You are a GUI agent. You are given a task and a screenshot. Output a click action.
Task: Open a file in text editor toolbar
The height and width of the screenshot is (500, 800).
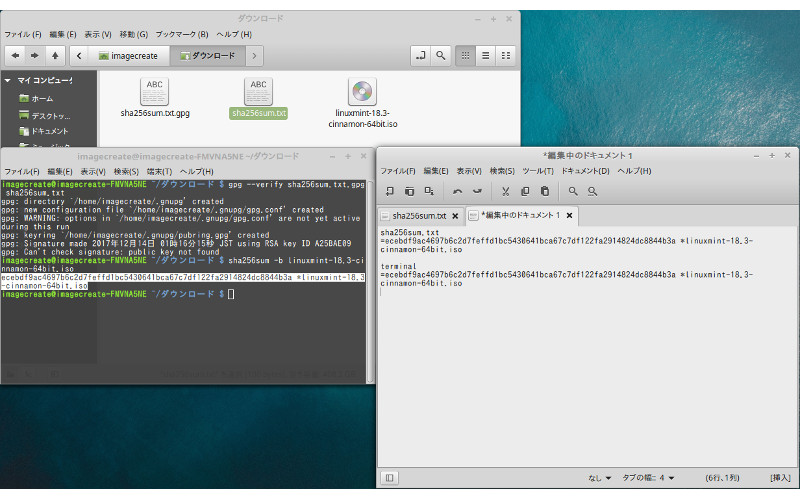(409, 191)
